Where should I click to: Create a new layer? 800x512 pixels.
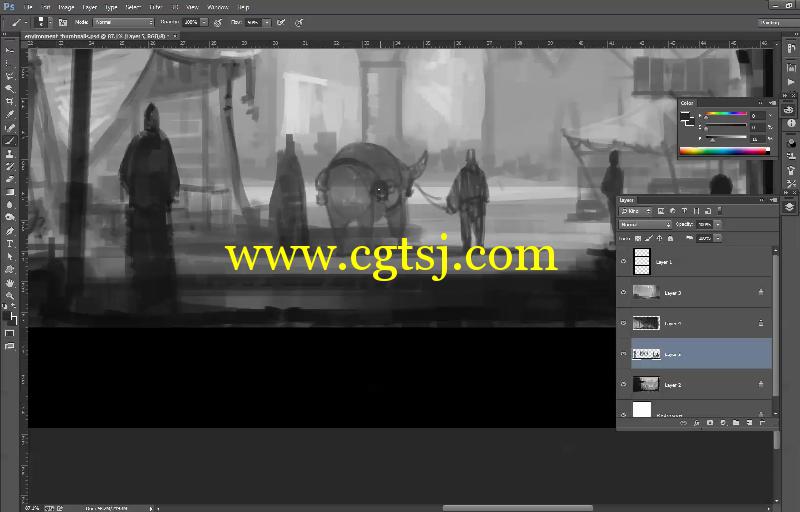point(749,423)
